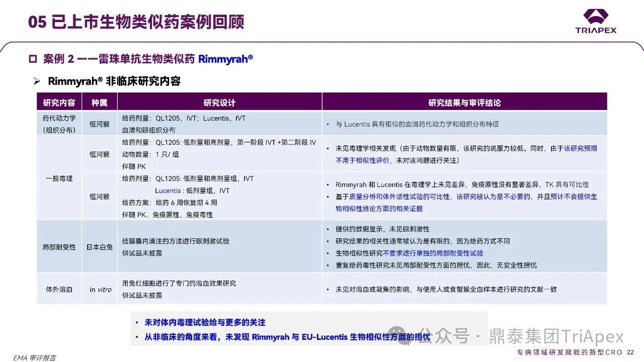This screenshot has width=644, height=362.
Task: Click the "in vitro" species cell
Action: [101, 289]
